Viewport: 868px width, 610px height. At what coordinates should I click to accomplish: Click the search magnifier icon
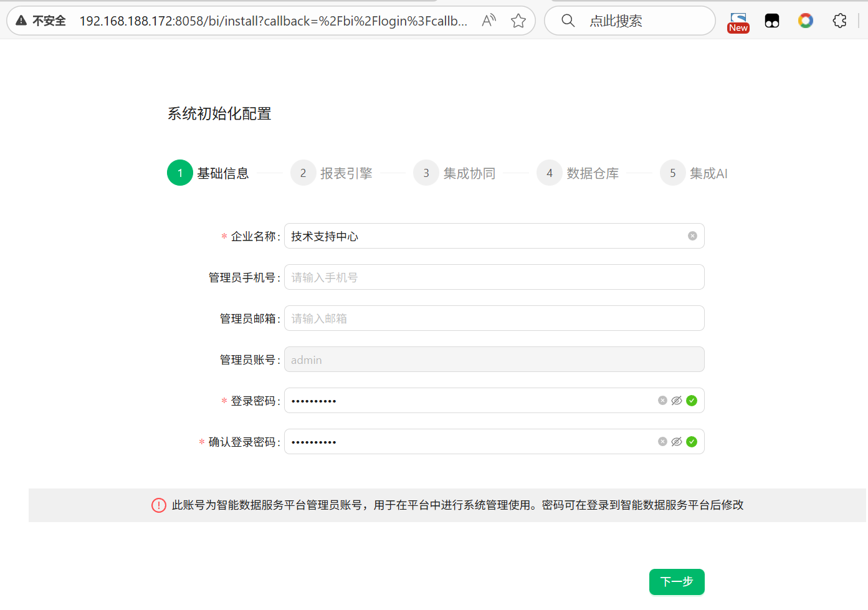coord(568,21)
